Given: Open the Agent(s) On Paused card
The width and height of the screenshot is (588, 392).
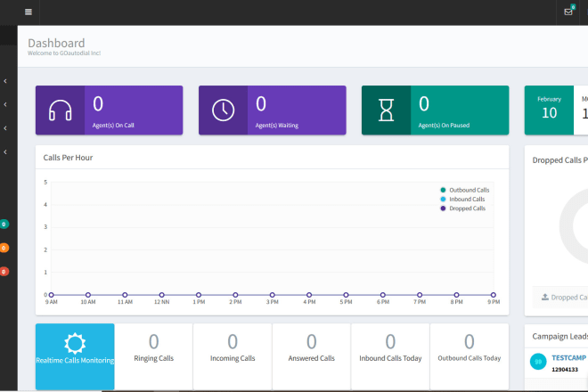Looking at the screenshot, I should click(x=435, y=110).
